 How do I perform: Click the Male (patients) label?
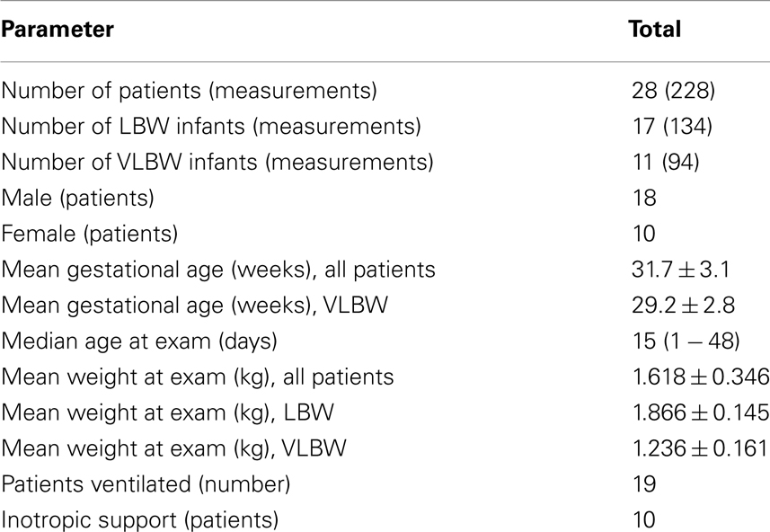point(77,199)
